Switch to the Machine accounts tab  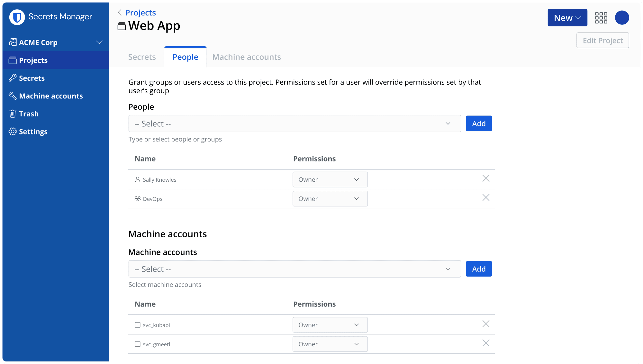click(x=246, y=57)
